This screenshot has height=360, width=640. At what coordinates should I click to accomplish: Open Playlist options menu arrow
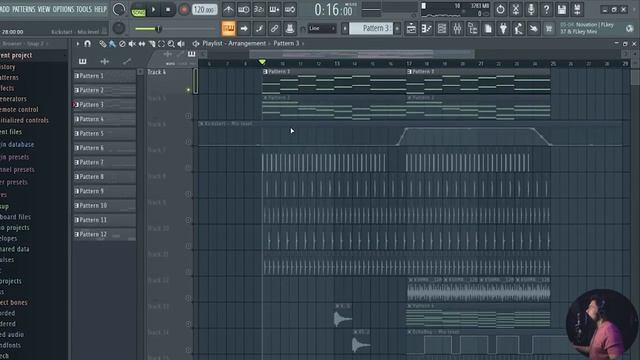tap(78, 44)
